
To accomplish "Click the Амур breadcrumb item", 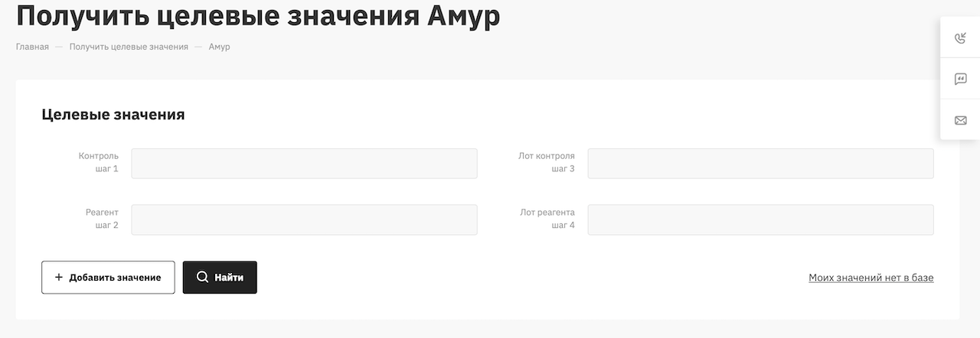I will pos(219,47).
